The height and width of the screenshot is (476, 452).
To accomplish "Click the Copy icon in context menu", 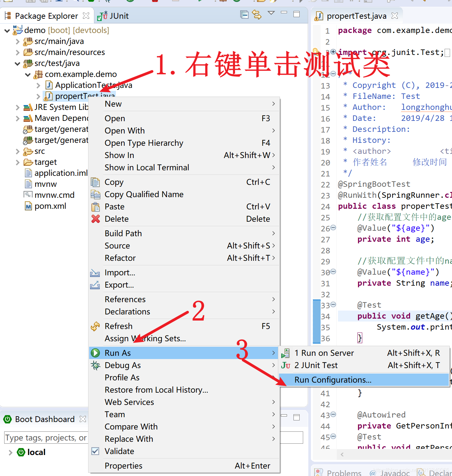I will coord(95,182).
